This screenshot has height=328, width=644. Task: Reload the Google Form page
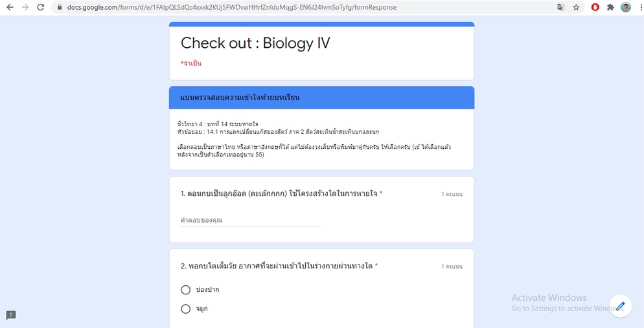point(41,7)
